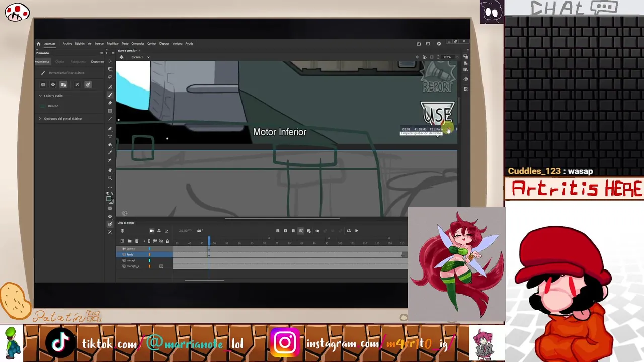Click the layer depth stack icon
This screenshot has width=644, height=362.
[x=122, y=231]
